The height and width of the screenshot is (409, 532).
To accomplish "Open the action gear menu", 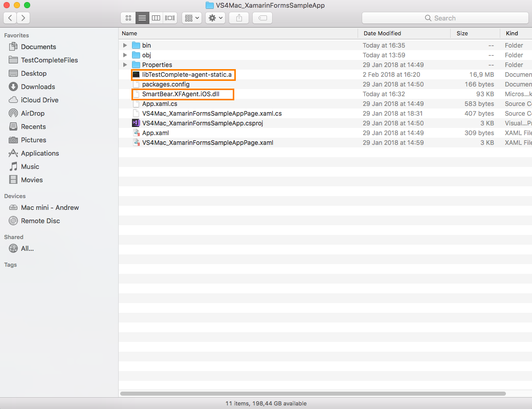I will pos(215,17).
